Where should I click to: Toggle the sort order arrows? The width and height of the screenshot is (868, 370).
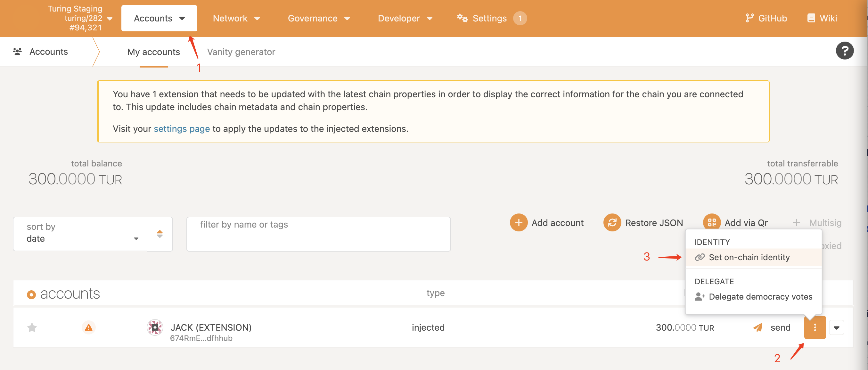coord(160,234)
